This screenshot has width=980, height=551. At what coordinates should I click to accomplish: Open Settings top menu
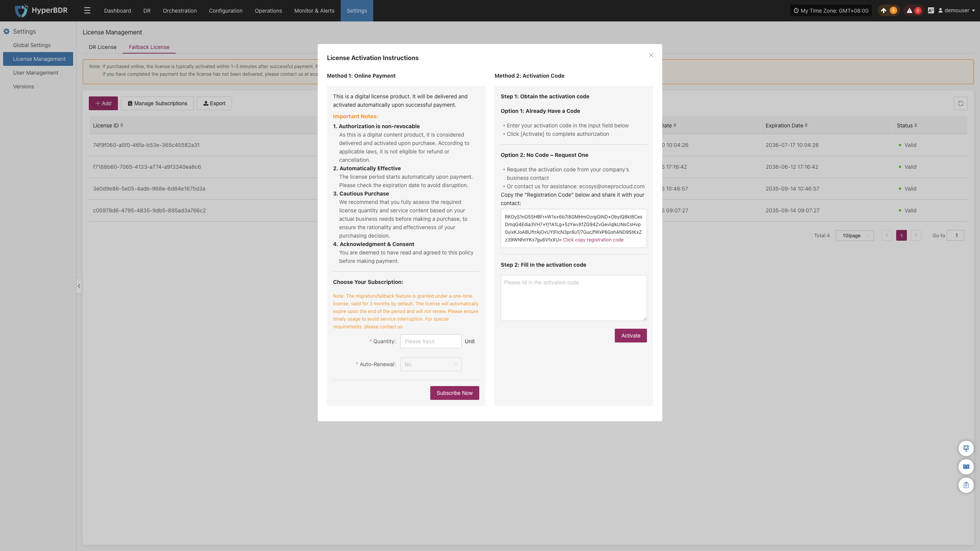[x=357, y=11]
